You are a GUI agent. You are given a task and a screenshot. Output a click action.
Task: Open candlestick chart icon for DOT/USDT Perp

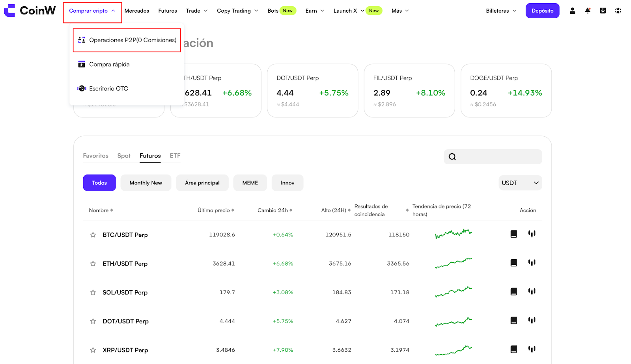[532, 320]
